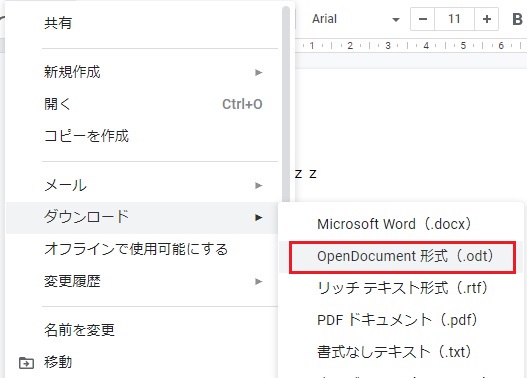Select コピーを作成 menu entry
This screenshot has width=527, height=378.
click(143, 136)
